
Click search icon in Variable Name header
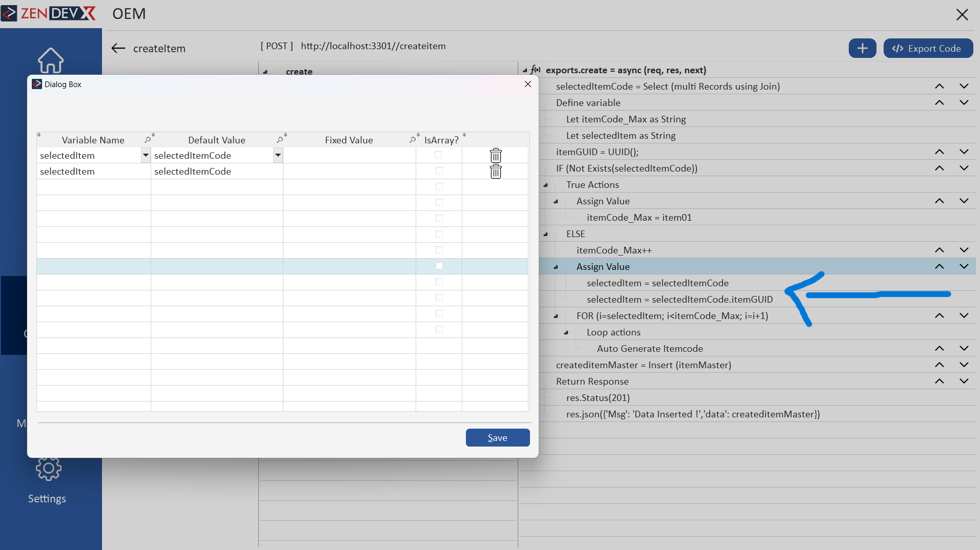(x=148, y=140)
